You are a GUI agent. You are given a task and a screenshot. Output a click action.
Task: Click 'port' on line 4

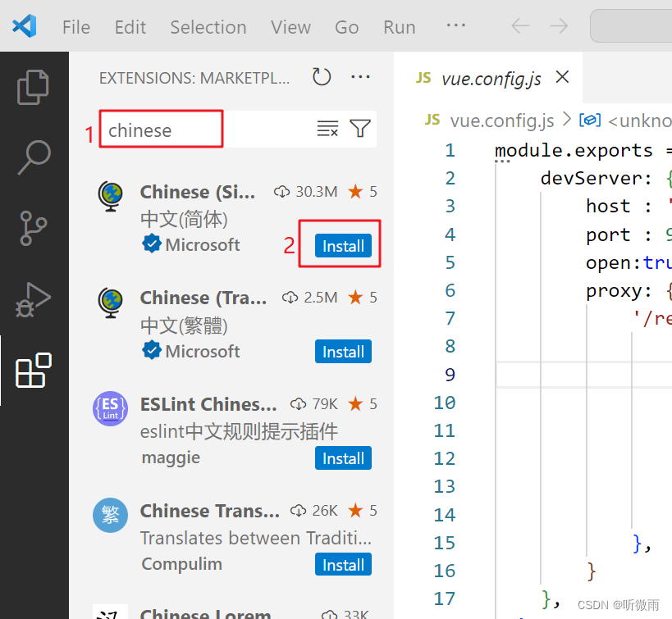pos(608,234)
